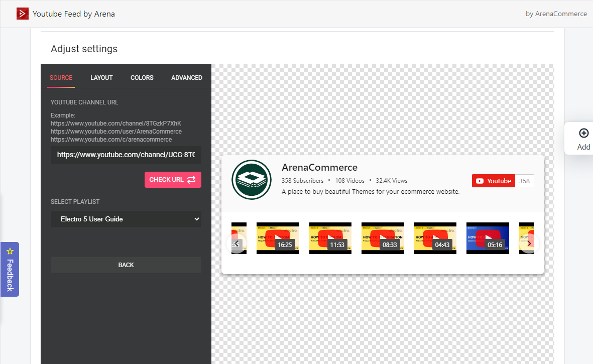The image size is (593, 364).
Task: Click the BACK button
Action: [126, 265]
